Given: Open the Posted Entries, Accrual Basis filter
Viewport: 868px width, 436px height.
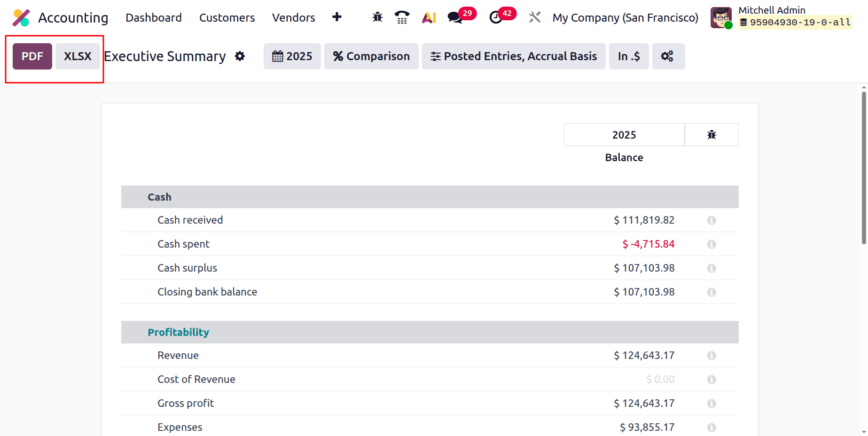Looking at the screenshot, I should coord(513,56).
